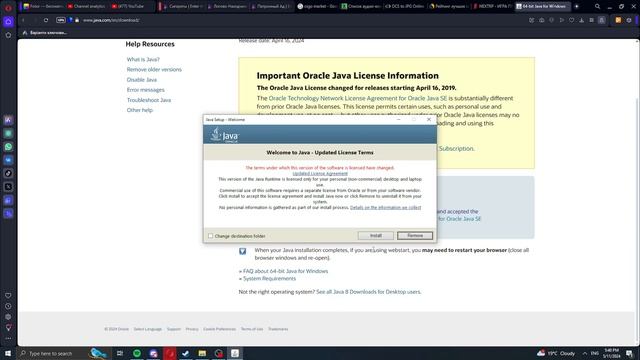The width and height of the screenshot is (640, 360).
Task: Click the VPN badge in address bar
Action: pos(60,20)
